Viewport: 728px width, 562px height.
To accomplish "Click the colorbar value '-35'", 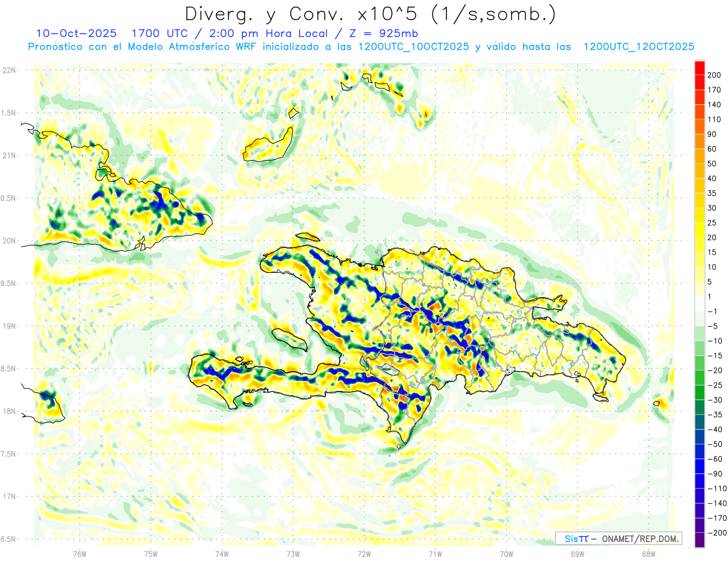I will [716, 415].
